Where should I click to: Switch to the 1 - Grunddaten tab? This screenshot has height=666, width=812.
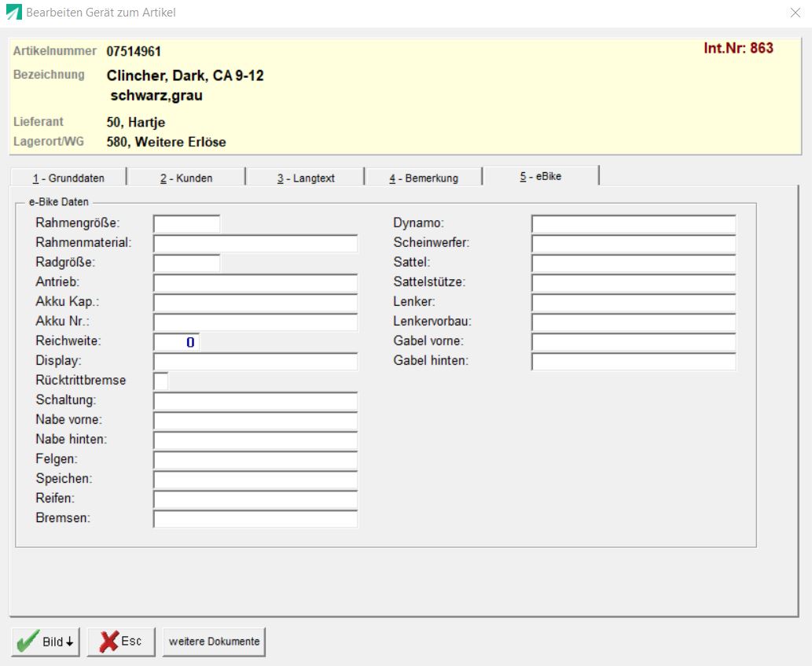point(68,178)
